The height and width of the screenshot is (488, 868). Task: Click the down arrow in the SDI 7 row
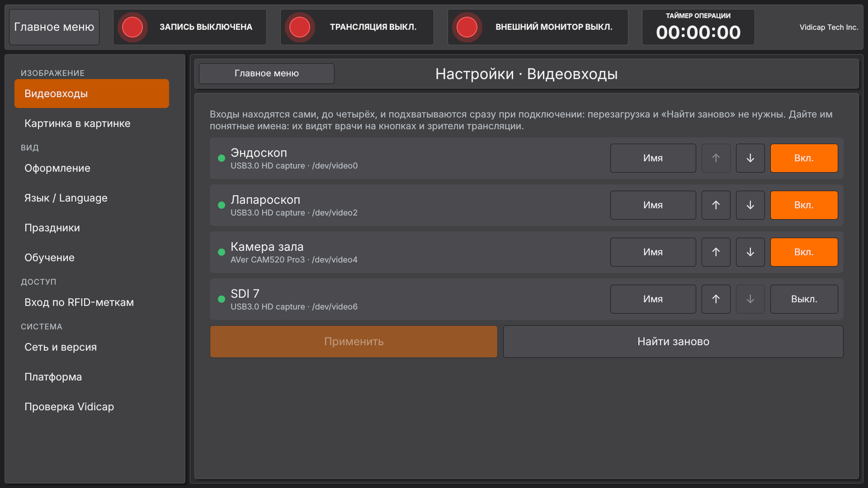[750, 299]
